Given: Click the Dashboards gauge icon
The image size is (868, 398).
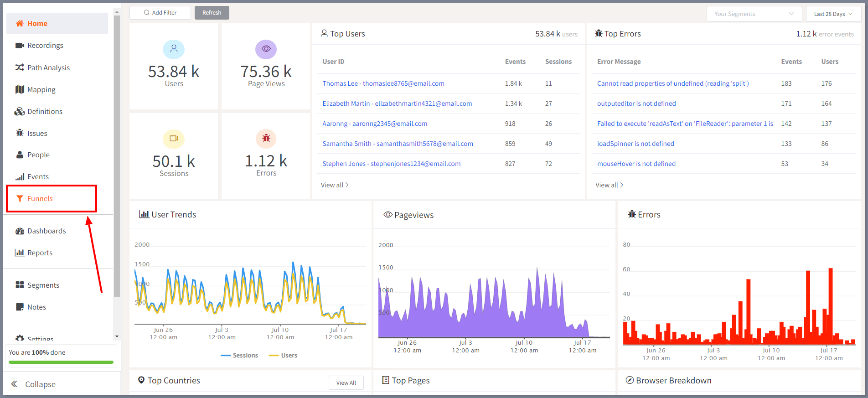Looking at the screenshot, I should point(20,231).
